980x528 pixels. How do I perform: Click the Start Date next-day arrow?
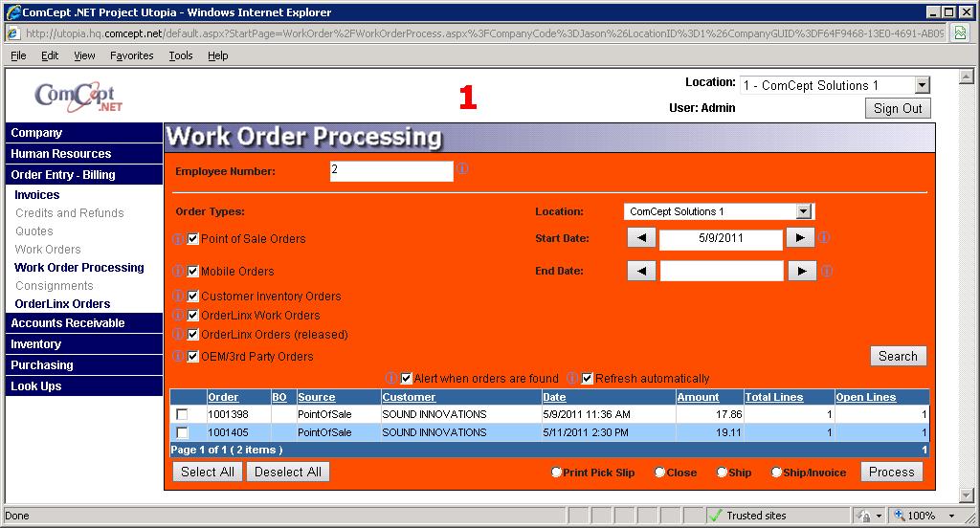click(x=801, y=238)
